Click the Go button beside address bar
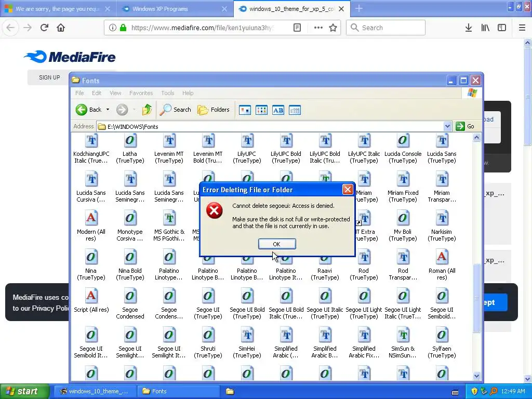 tap(465, 126)
